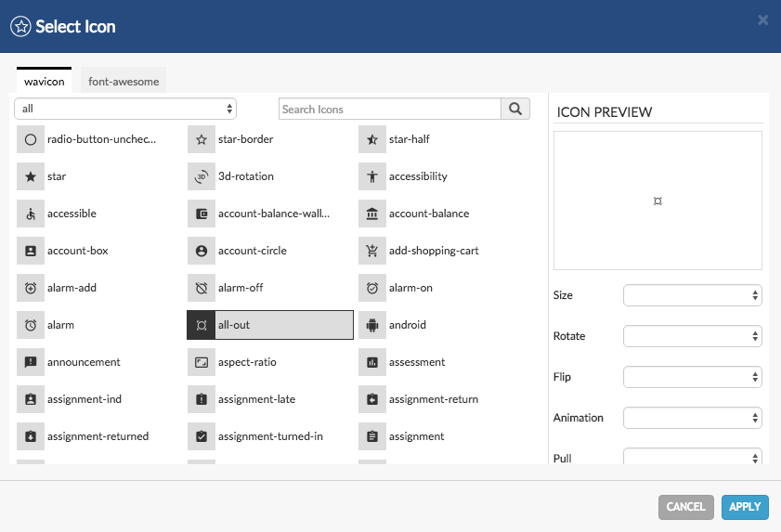Open the Size dropdown
Viewport: 781px width, 532px height.
coord(692,295)
